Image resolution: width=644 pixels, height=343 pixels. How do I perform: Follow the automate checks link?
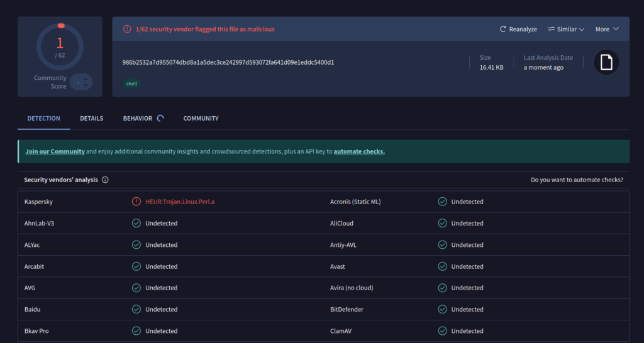(x=359, y=151)
